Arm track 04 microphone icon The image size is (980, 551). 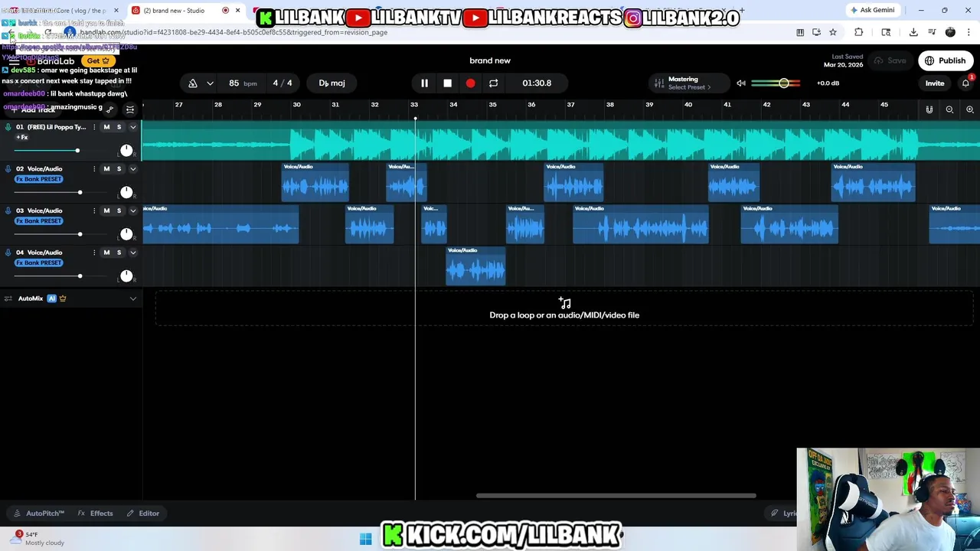coord(8,253)
